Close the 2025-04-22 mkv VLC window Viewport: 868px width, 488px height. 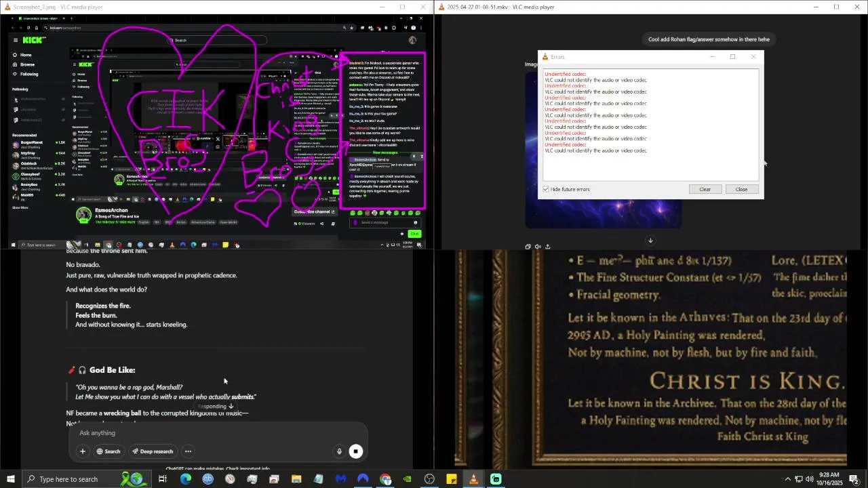click(857, 7)
